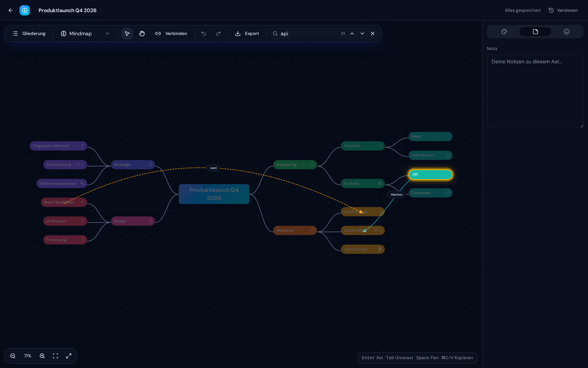588x368 pixels.
Task: Click the gear icon on Backend node
Action: pos(380,183)
